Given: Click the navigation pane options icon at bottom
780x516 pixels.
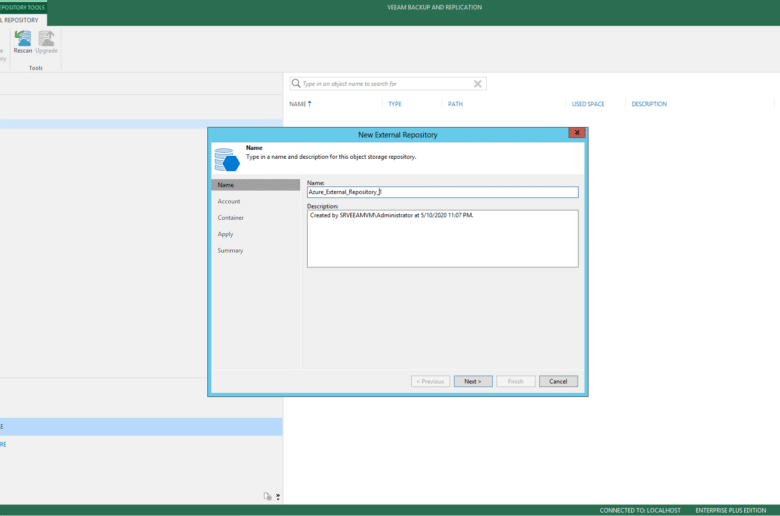Looking at the screenshot, I should tap(268, 496).
